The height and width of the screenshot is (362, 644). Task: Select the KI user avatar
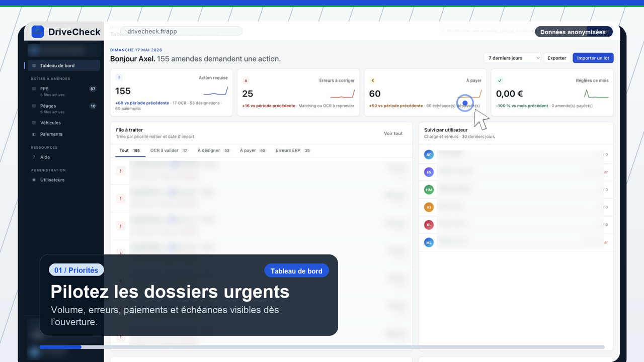coord(429,207)
